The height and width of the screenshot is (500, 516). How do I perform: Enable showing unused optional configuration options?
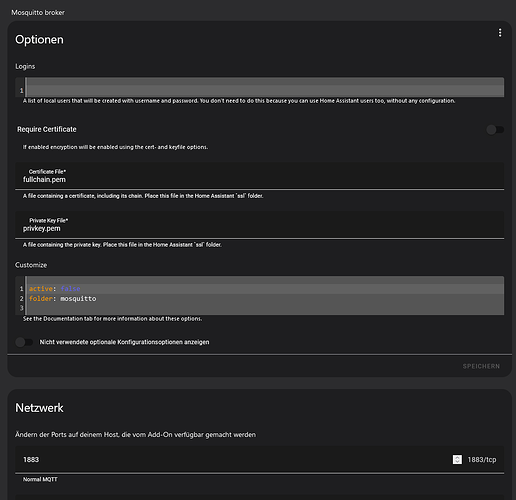24,342
